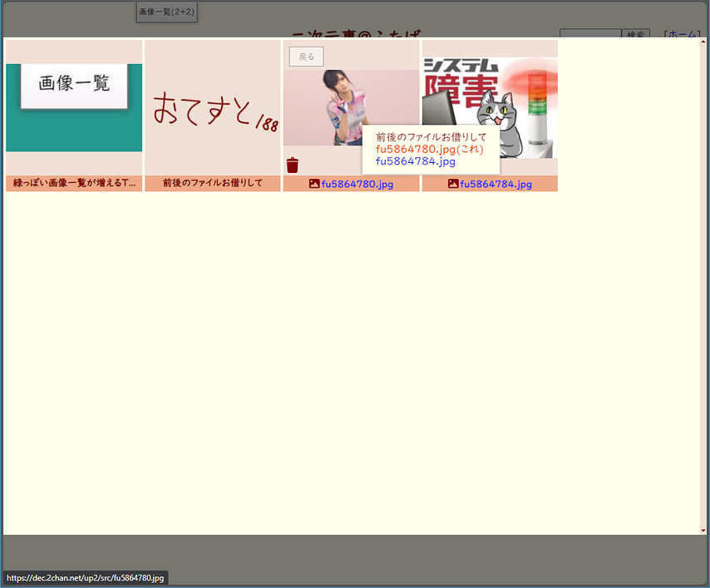Click the scrollbar up arrow
The height and width of the screenshot is (588, 710).
[x=703, y=42]
